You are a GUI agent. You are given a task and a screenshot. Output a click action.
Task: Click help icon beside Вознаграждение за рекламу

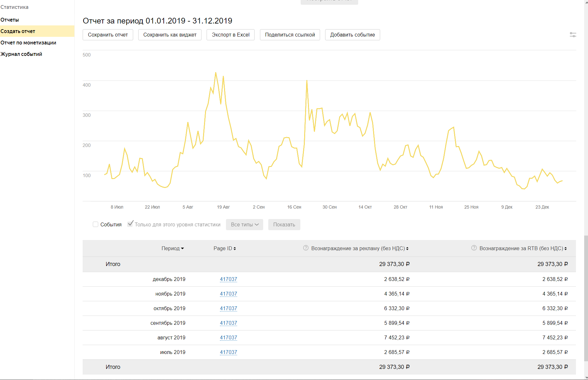pos(306,248)
